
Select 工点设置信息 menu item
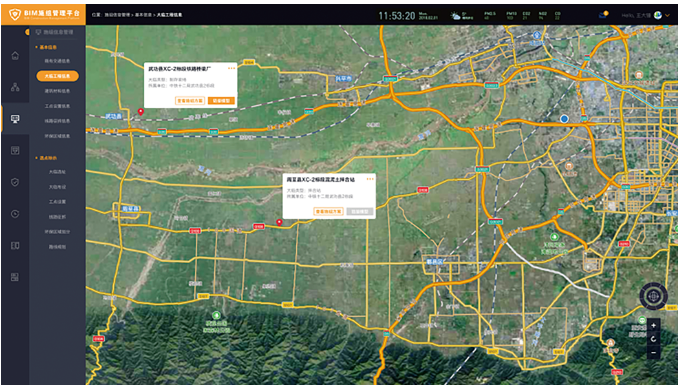[57, 106]
